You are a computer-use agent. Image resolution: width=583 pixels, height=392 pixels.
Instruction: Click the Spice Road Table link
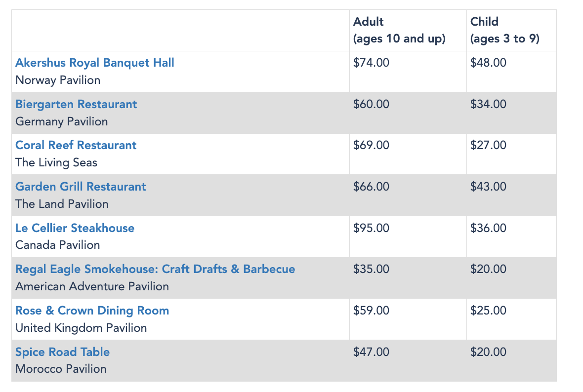62,352
